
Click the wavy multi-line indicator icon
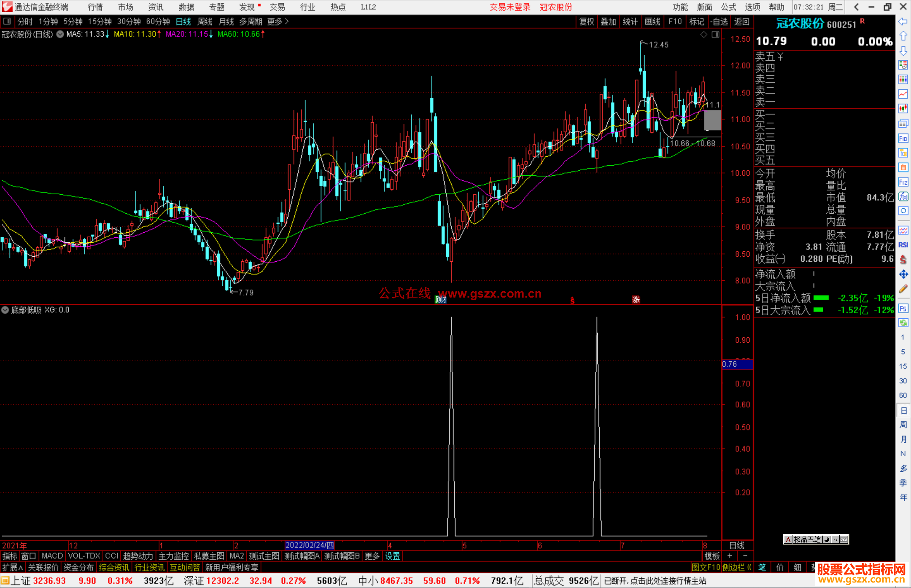(x=903, y=230)
